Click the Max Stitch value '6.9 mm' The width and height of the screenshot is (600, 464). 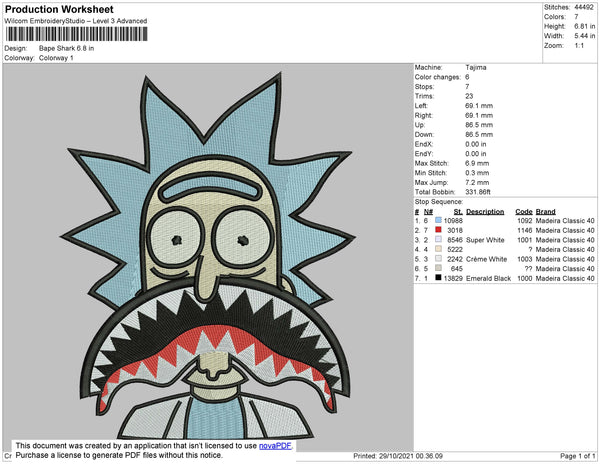coord(477,163)
